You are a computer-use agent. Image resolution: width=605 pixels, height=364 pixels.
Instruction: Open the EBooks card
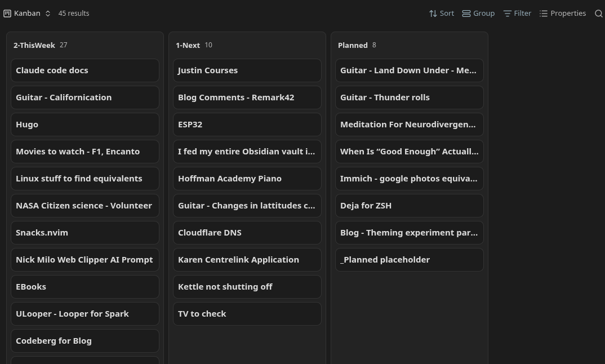tap(85, 286)
